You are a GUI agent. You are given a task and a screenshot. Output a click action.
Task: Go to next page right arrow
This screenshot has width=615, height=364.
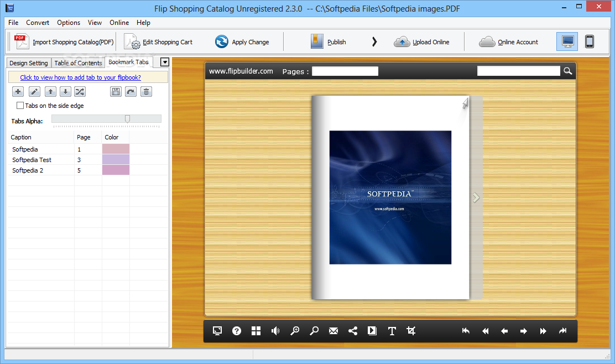point(524,331)
